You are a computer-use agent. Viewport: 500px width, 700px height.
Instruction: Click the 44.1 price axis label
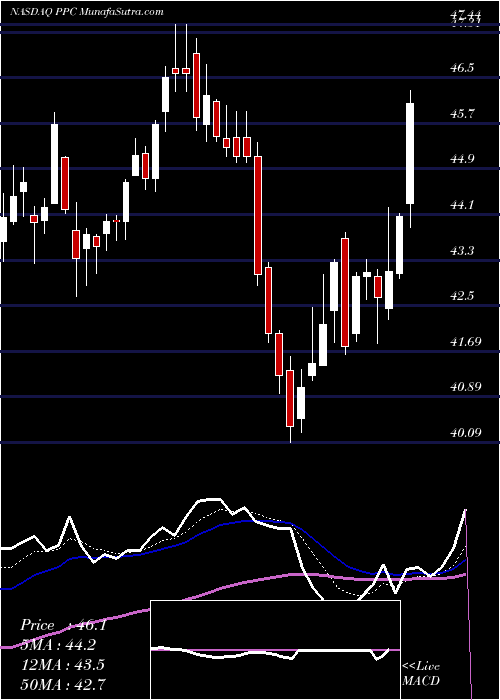(x=464, y=205)
